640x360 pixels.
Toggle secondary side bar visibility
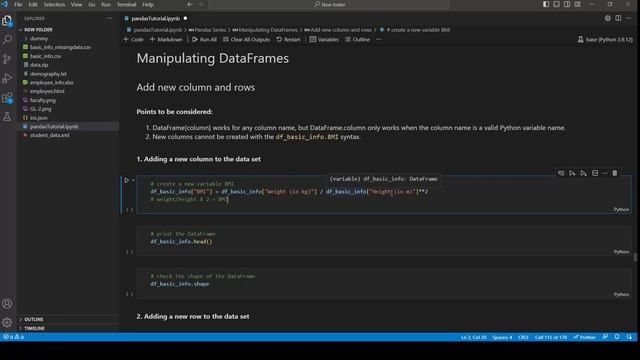coord(567,4)
